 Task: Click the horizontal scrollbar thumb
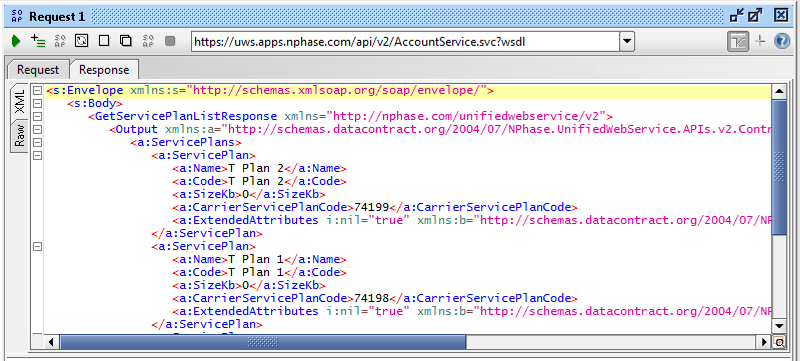pyautogui.click(x=263, y=342)
